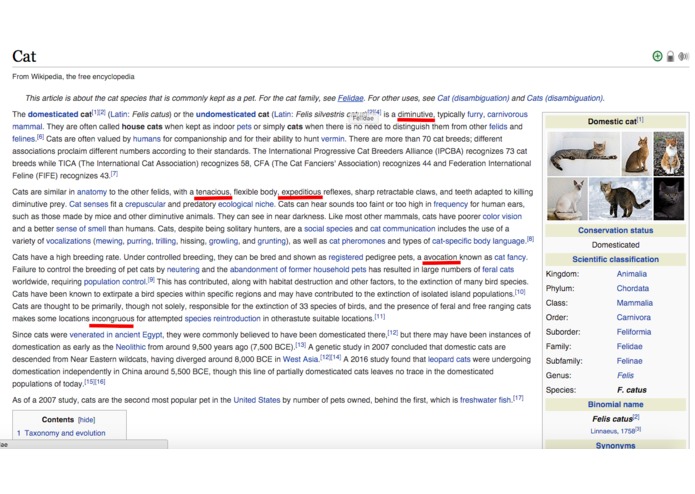Click the speaker spoken-article icon
The height and width of the screenshot is (494, 695).
click(683, 56)
